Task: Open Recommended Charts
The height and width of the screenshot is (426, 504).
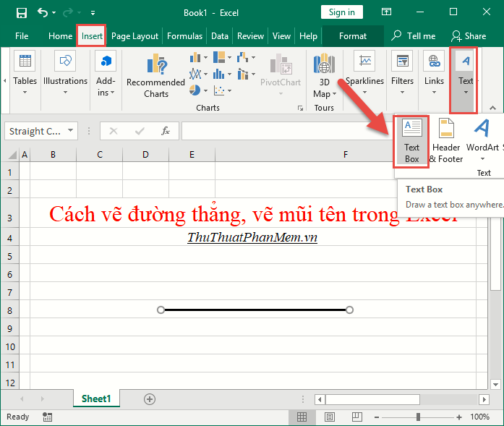Action: (x=156, y=76)
